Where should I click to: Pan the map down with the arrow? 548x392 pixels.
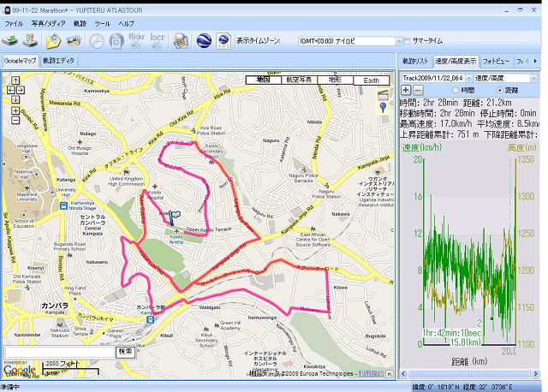pyautogui.click(x=15, y=99)
